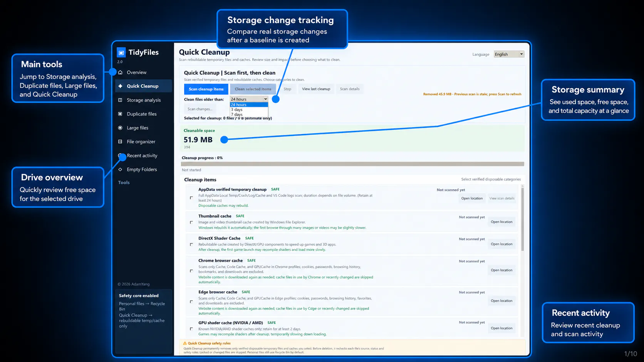
Task: Click the 51.9 MB cleanable space value
Action: [x=198, y=140]
